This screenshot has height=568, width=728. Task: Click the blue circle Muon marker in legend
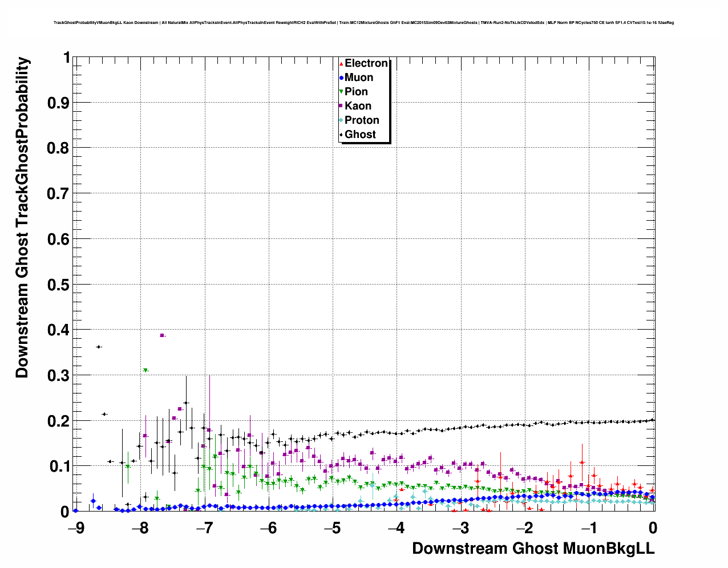pyautogui.click(x=341, y=78)
